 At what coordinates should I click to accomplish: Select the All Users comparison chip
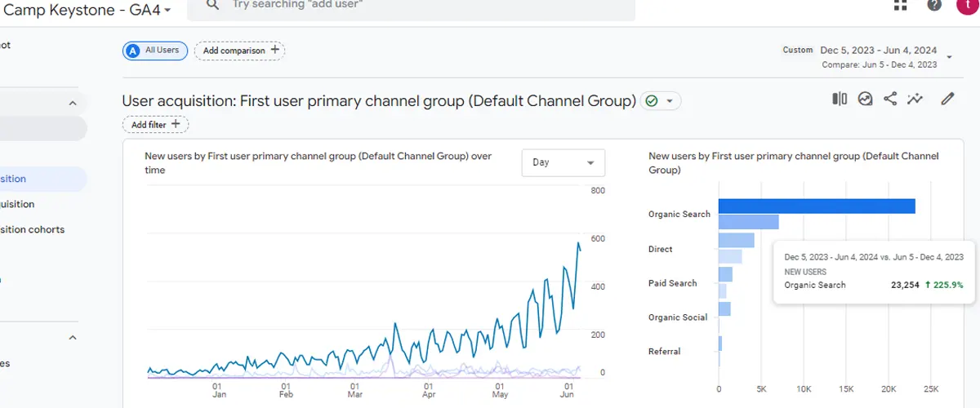[155, 51]
